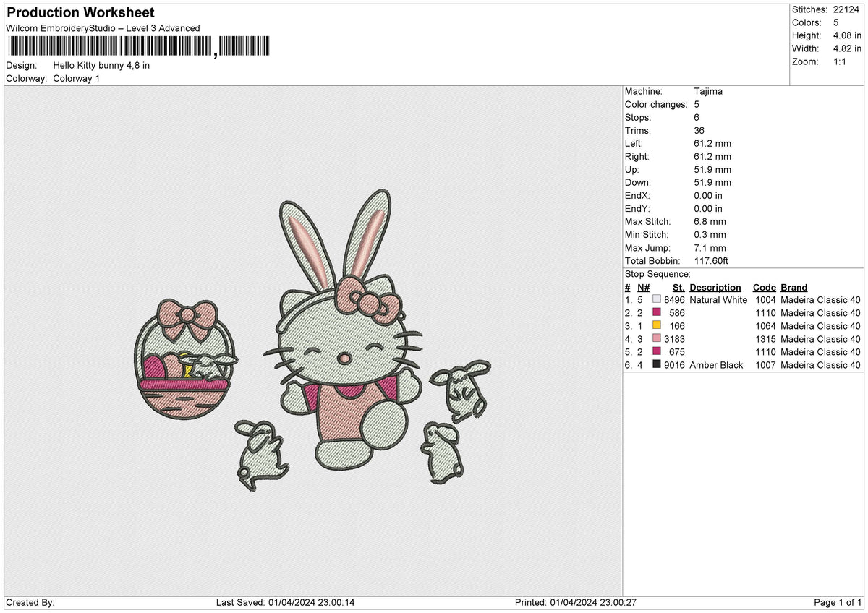The image size is (868, 613).
Task: Select Min Stitch value '0.3 mm'
Action: pos(710,235)
